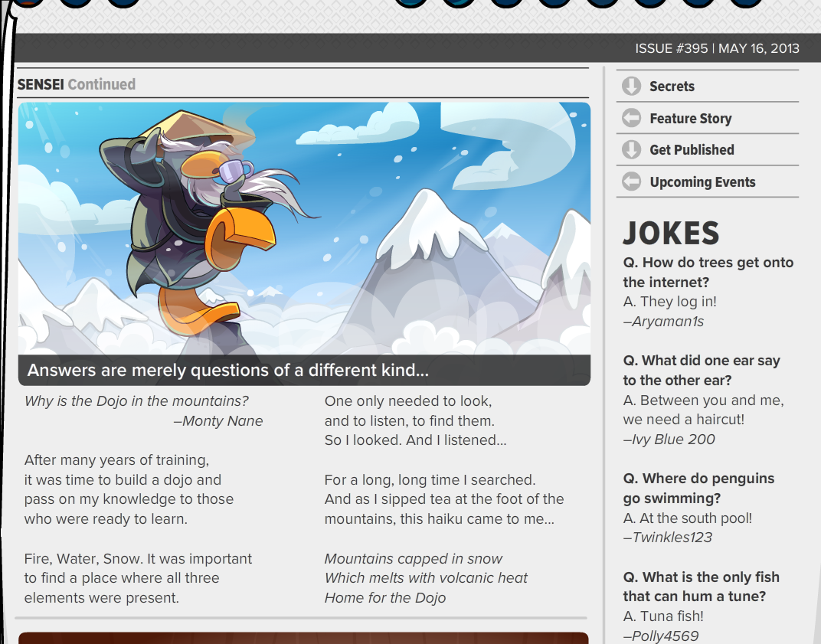View the Upcoming Events page
The width and height of the screenshot is (821, 644).
pyautogui.click(x=708, y=181)
